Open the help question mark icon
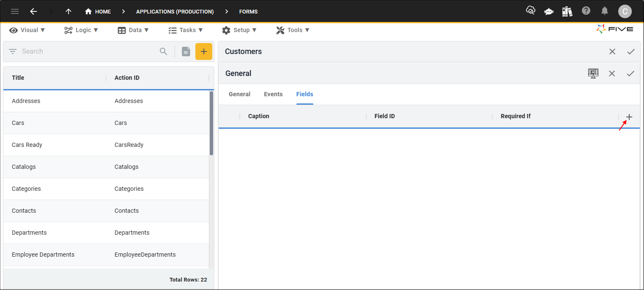The image size is (644, 290). [x=586, y=11]
